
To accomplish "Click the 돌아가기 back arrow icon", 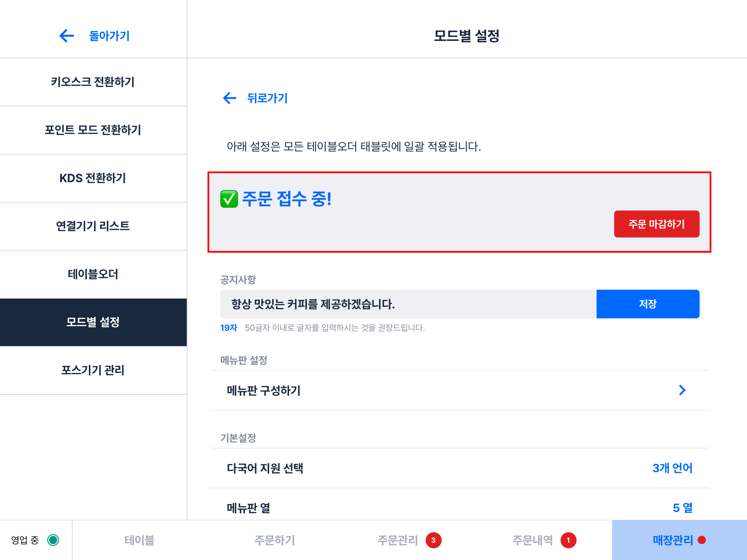I will coord(67,36).
